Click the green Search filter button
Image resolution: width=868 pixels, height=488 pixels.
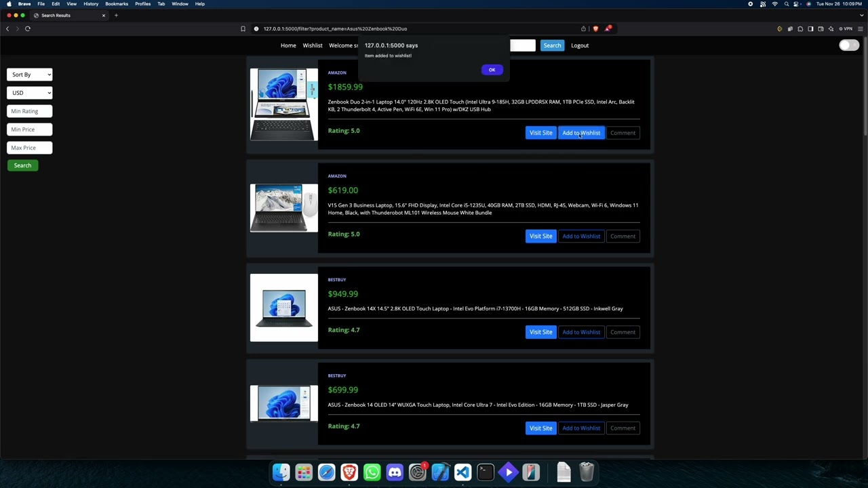[x=22, y=165]
